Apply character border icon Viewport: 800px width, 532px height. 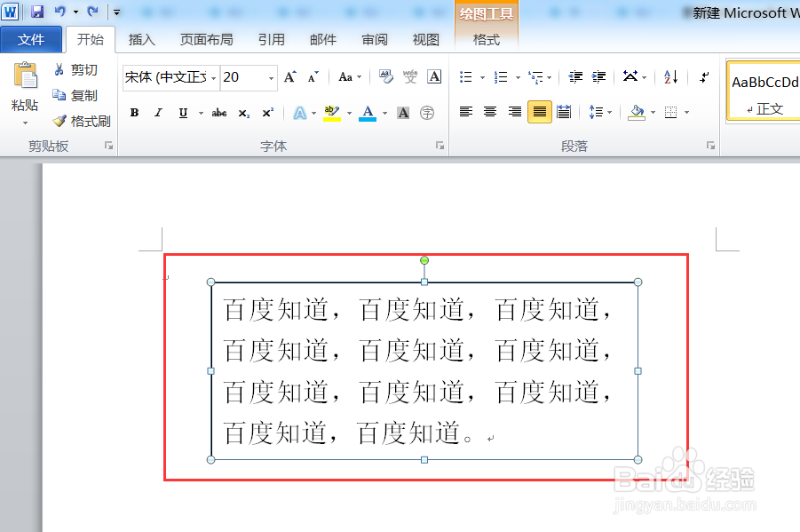point(434,76)
